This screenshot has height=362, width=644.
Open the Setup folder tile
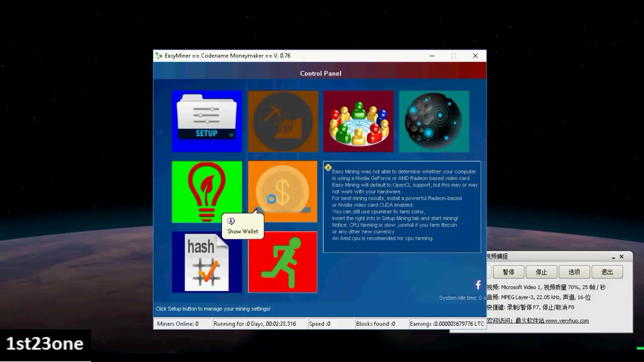pyautogui.click(x=207, y=121)
